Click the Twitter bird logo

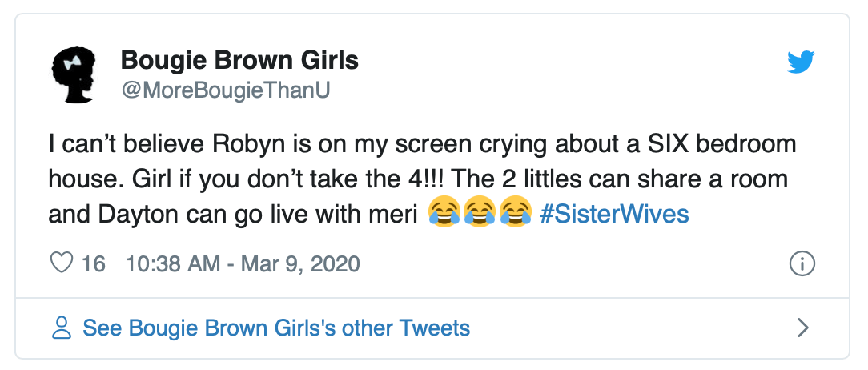801,62
